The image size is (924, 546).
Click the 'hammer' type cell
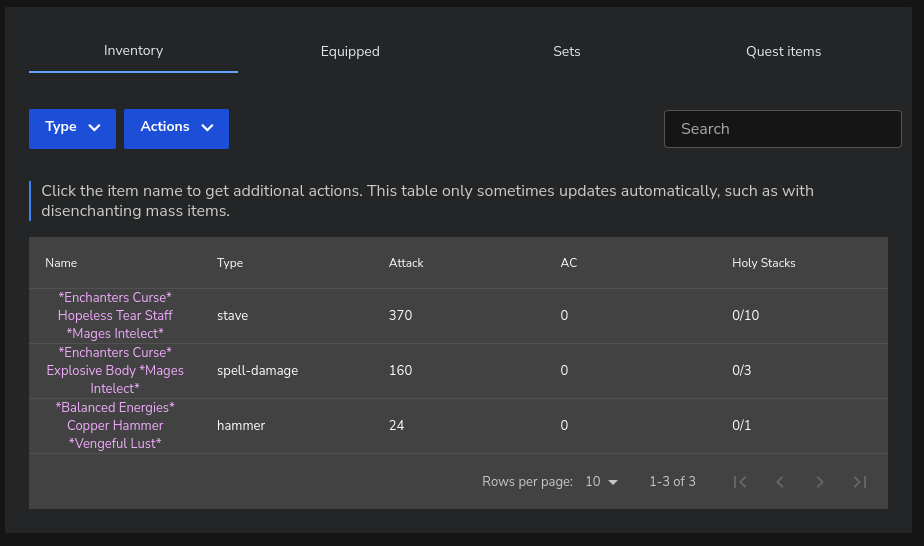(241, 425)
